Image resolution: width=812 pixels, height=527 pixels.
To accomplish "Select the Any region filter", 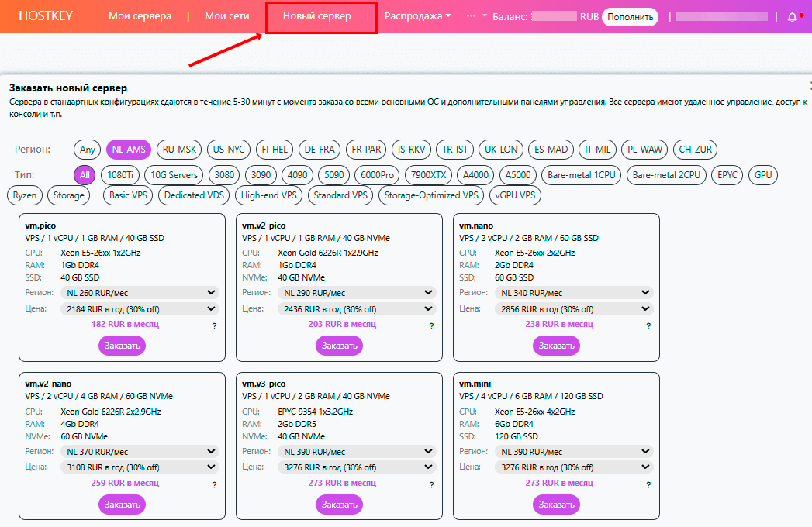I will (x=88, y=150).
